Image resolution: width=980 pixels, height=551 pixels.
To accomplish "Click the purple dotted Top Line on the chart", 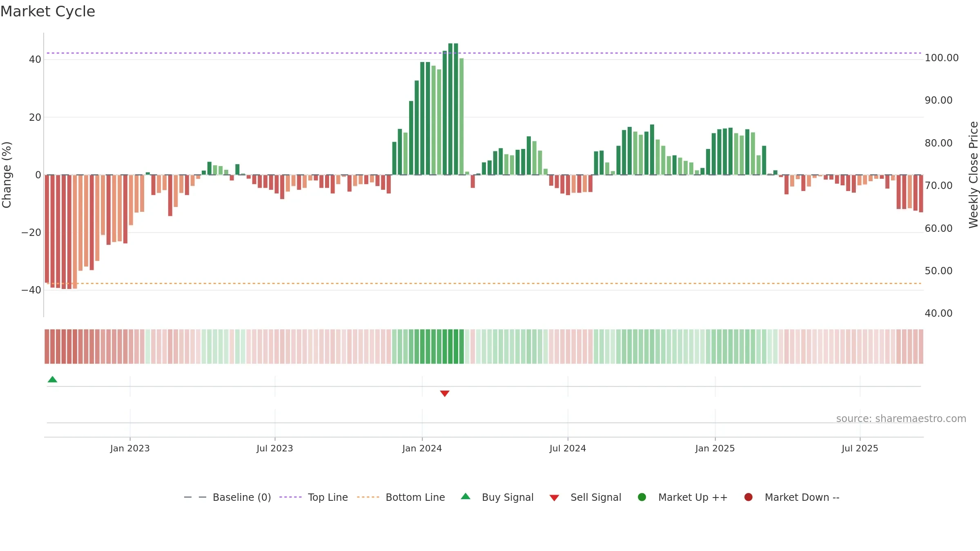I will 484,53.
